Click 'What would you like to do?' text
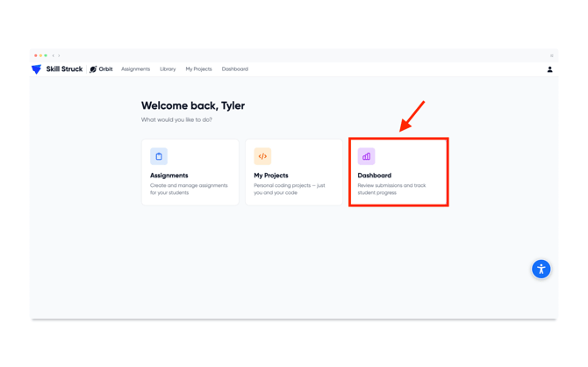This screenshot has width=588, height=367. 176,119
